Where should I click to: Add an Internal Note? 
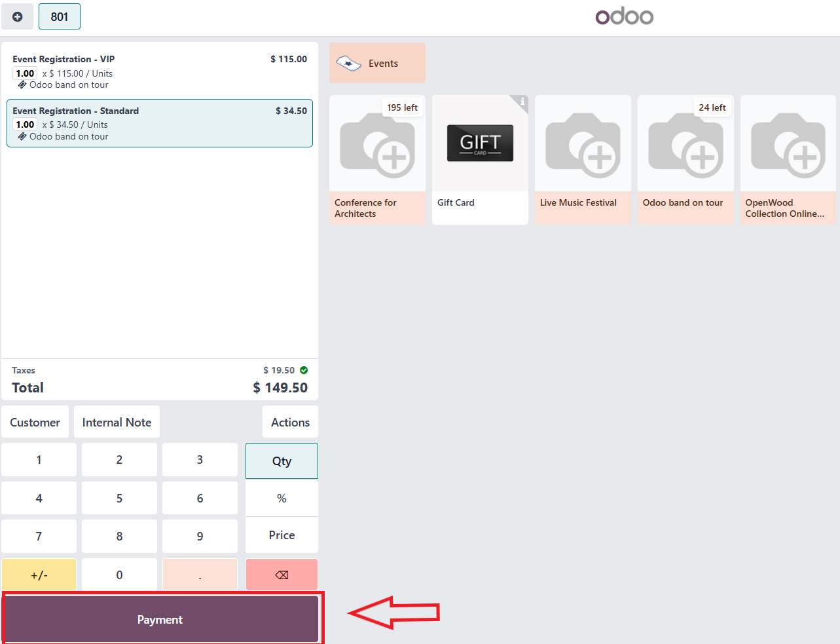(x=117, y=422)
